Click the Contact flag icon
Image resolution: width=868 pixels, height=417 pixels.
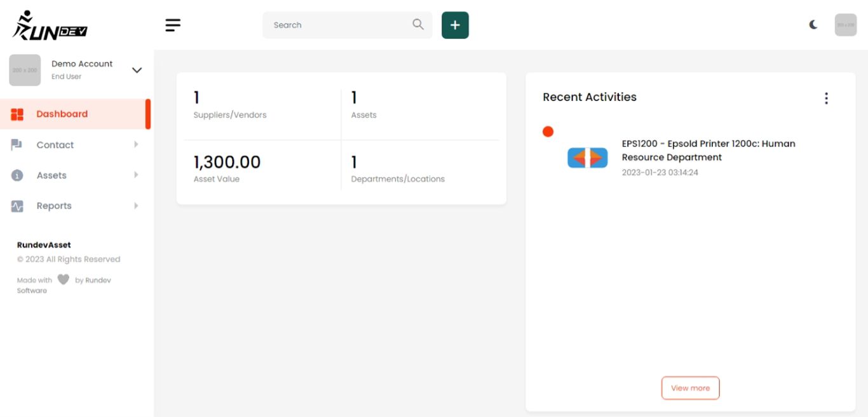pyautogui.click(x=17, y=145)
